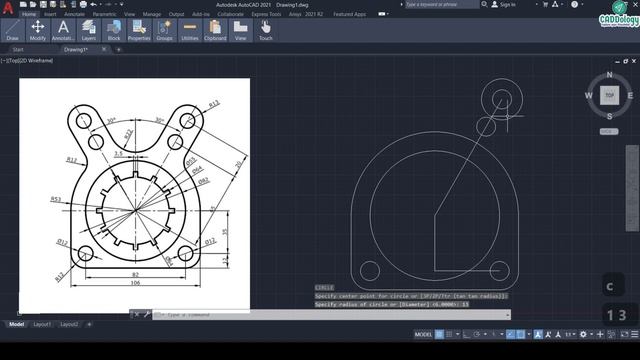Open the quick access toolbar customization dropdown
The height and width of the screenshot is (360, 640).
(121, 4)
